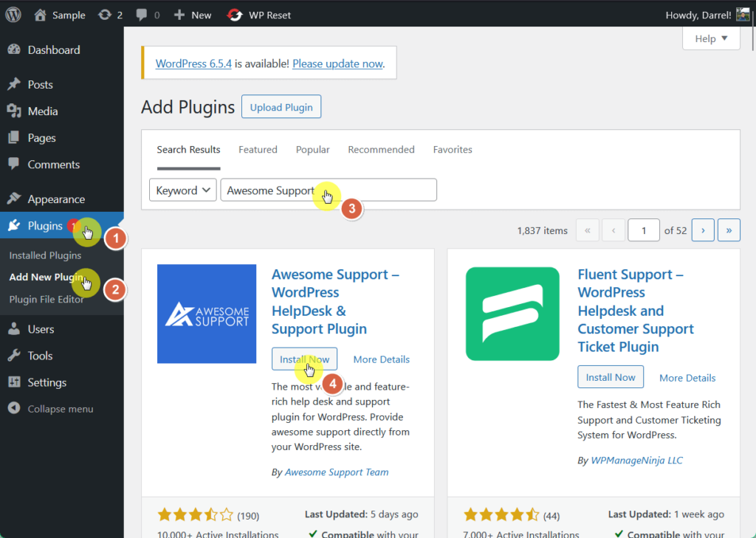
Task: Switch to the Featured tab
Action: coord(258,149)
